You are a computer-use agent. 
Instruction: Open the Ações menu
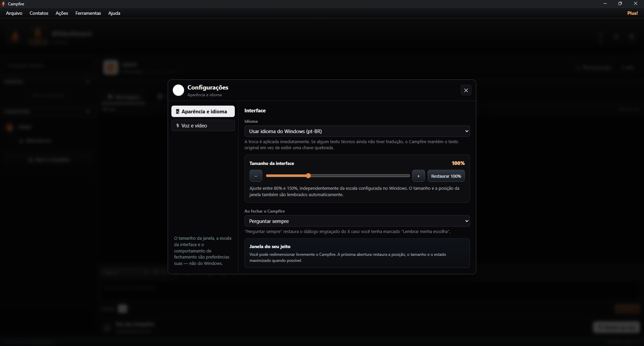tap(62, 13)
